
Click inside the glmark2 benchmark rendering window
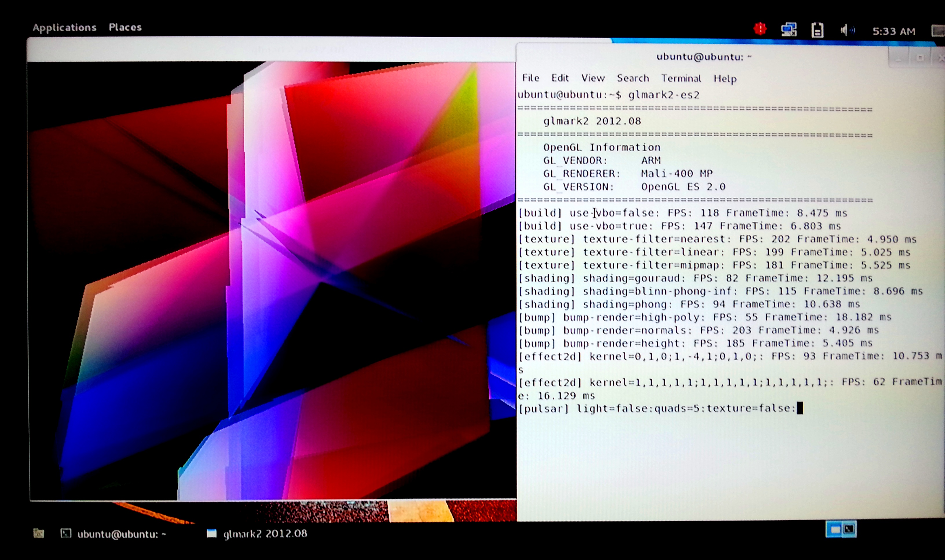point(264,264)
